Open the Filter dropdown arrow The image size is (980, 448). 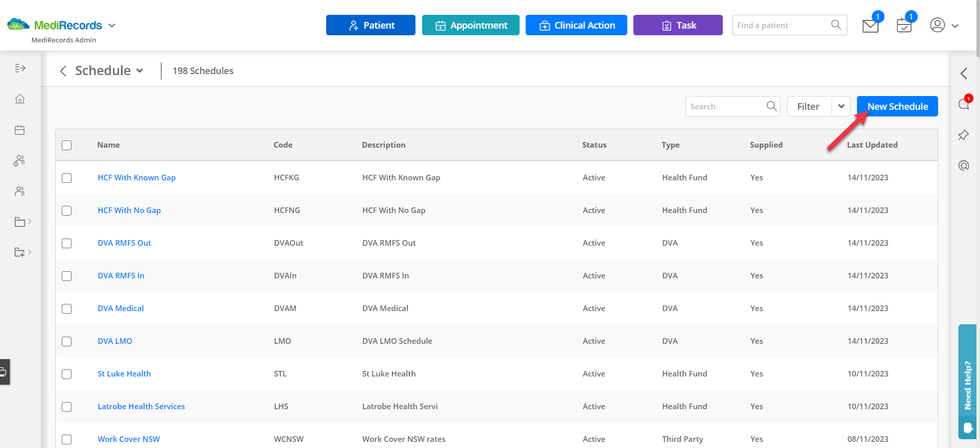click(841, 106)
